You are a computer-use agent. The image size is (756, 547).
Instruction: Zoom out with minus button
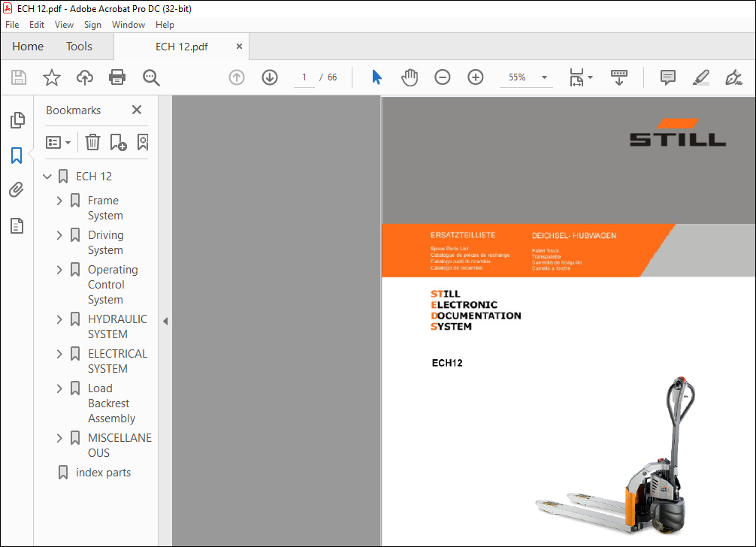click(x=442, y=77)
